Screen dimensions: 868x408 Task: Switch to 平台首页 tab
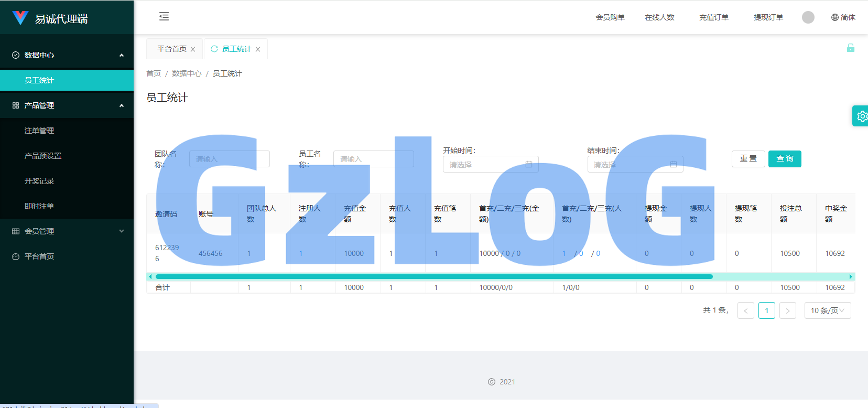[172, 49]
